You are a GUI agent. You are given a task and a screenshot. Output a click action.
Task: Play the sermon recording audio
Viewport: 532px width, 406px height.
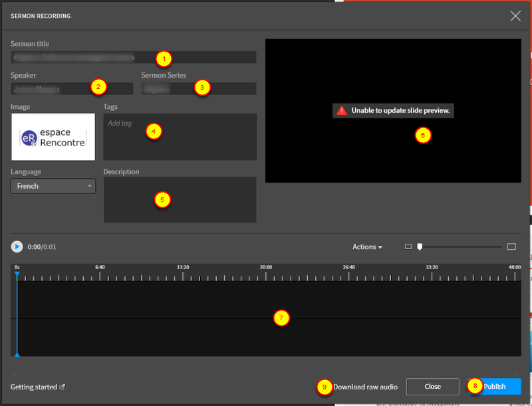(x=17, y=247)
